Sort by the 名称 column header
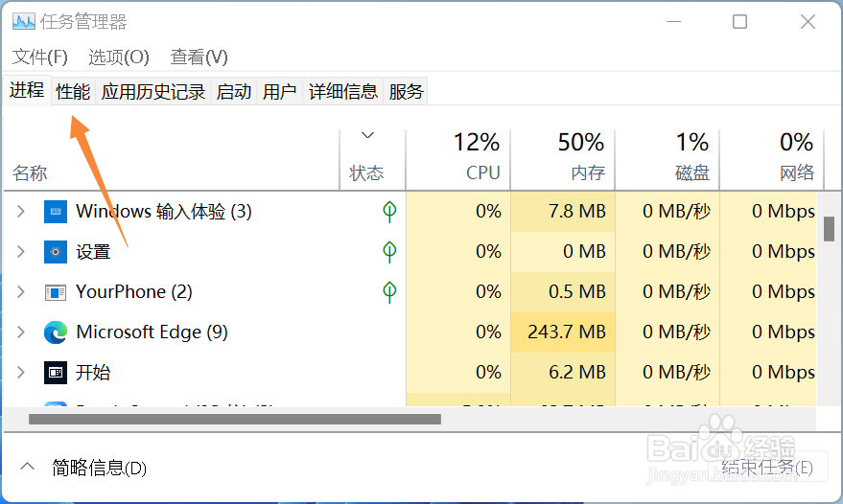 click(x=172, y=160)
